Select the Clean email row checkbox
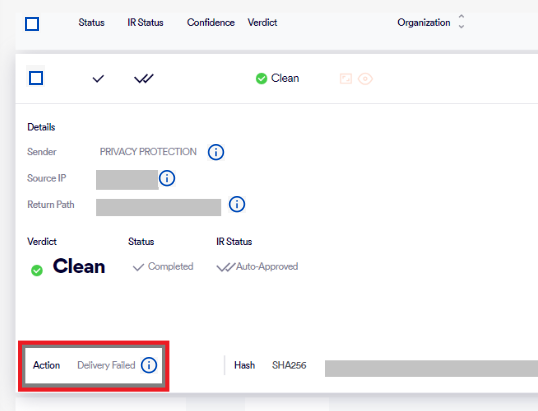Image resolution: width=538 pixels, height=411 pixels. [36, 78]
